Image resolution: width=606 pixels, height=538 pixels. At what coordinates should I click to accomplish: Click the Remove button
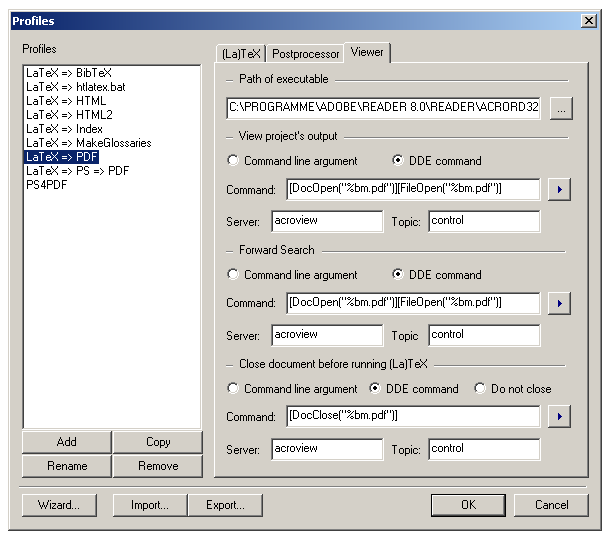coord(158,466)
